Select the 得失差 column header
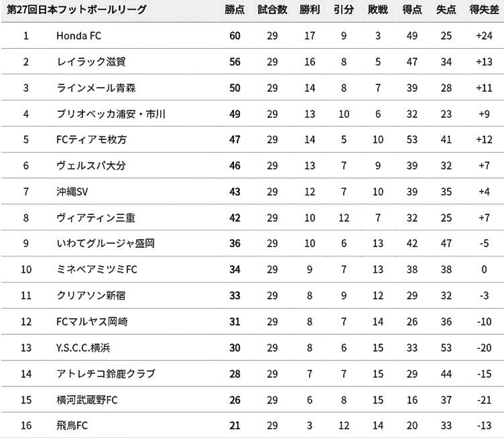Viewport: 504px width, 438px height. click(483, 11)
